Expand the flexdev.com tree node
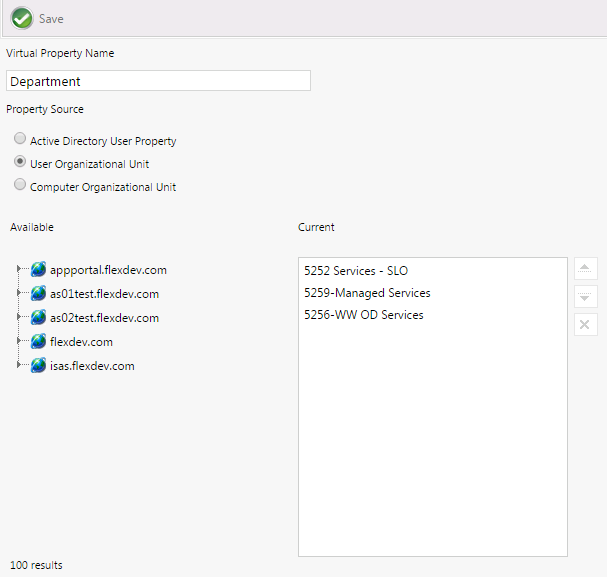This screenshot has width=607, height=577. tap(19, 341)
